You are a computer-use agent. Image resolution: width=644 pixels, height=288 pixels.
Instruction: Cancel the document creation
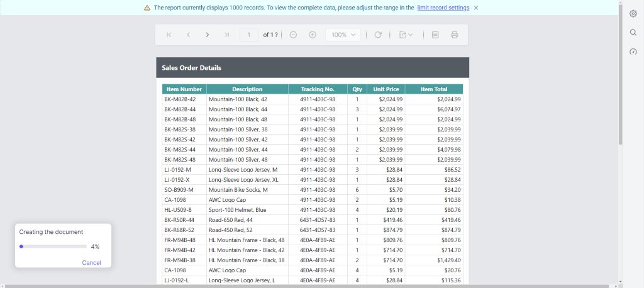(x=91, y=263)
